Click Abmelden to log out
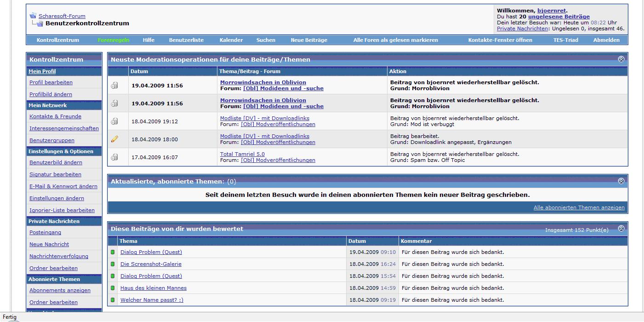This screenshot has height=322, width=644. (x=606, y=40)
